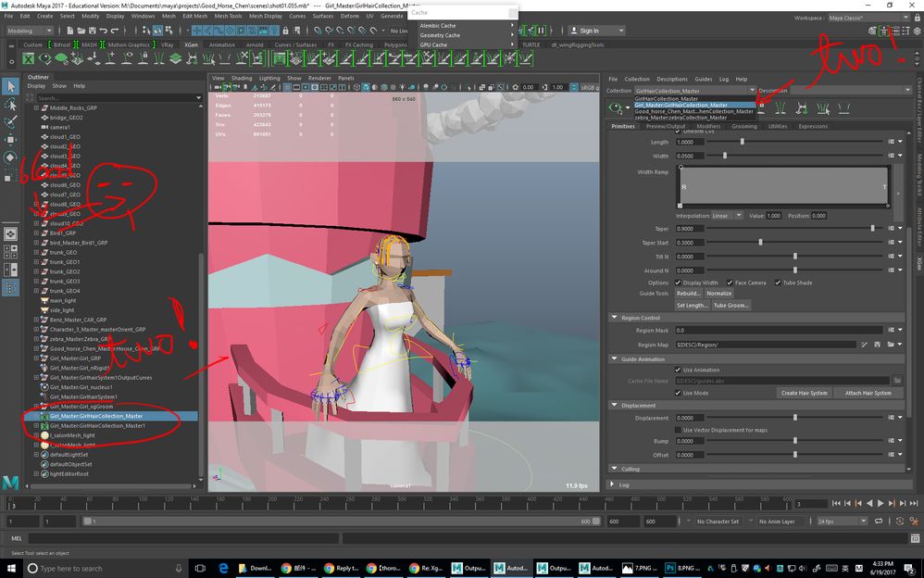This screenshot has width=924, height=578.
Task: Open the Edge browser from the taskbar
Action: [223, 568]
